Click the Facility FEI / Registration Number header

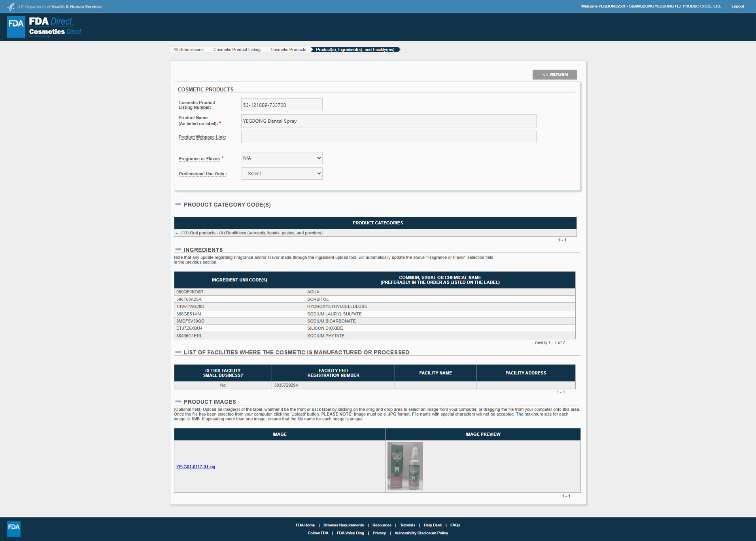click(333, 373)
